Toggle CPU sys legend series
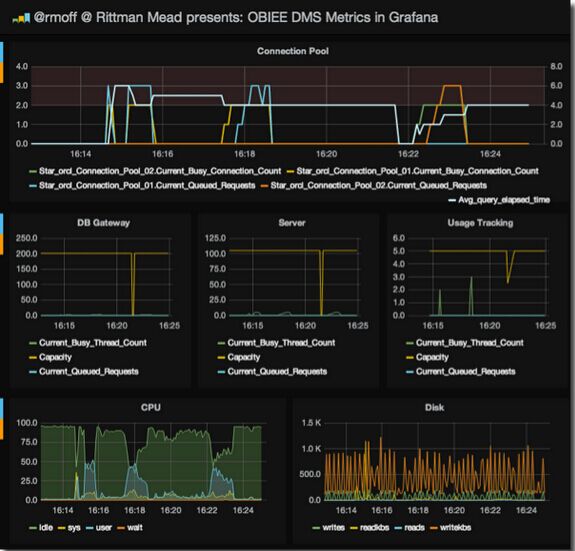Image resolution: width=575 pixels, height=551 pixels. point(69,528)
